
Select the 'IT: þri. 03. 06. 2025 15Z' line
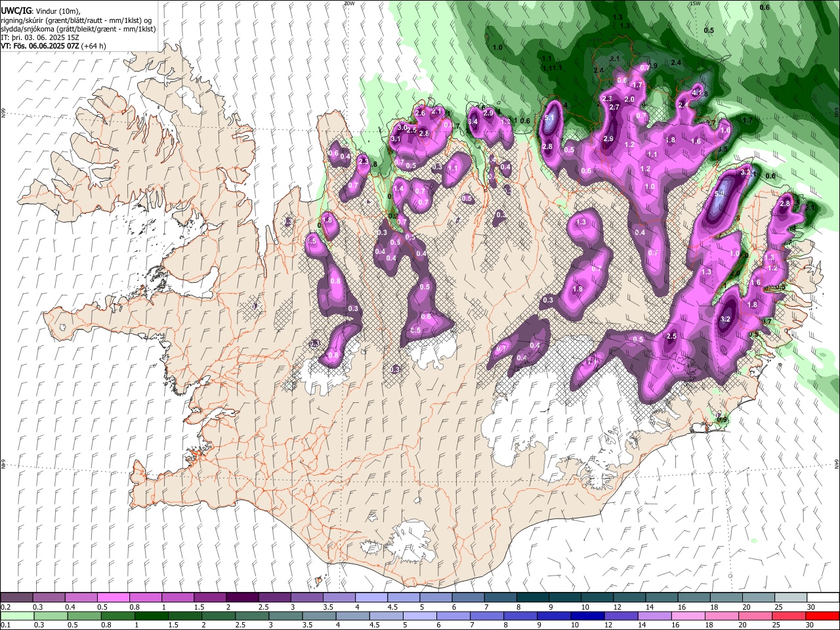point(40,37)
